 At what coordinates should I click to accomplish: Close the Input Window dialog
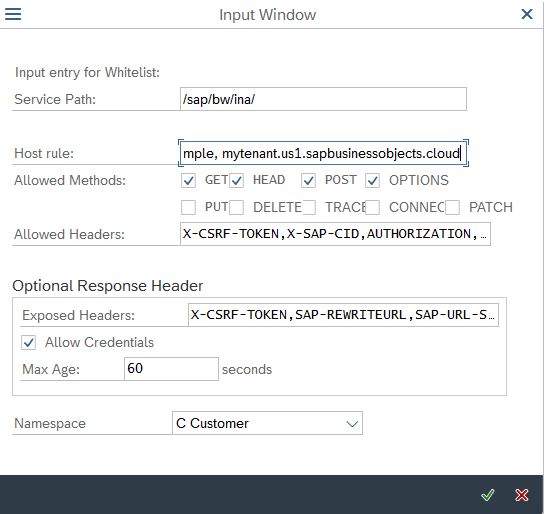point(527,14)
